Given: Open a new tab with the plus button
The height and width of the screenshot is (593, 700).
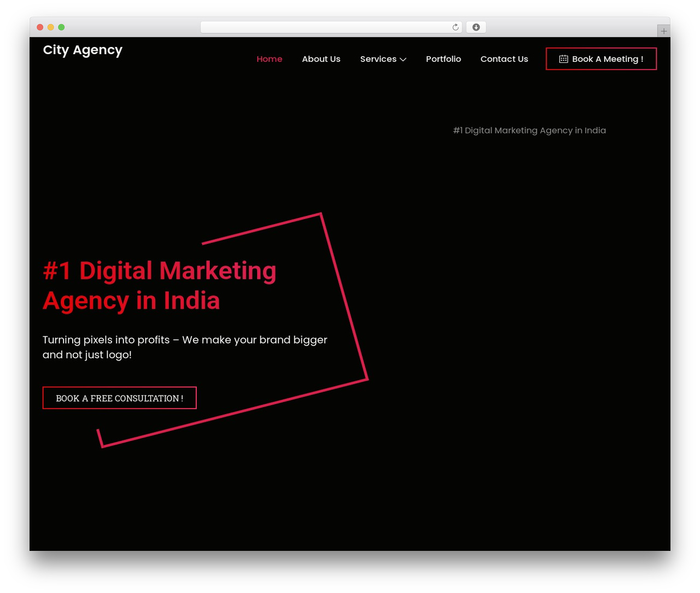Looking at the screenshot, I should coord(664,31).
